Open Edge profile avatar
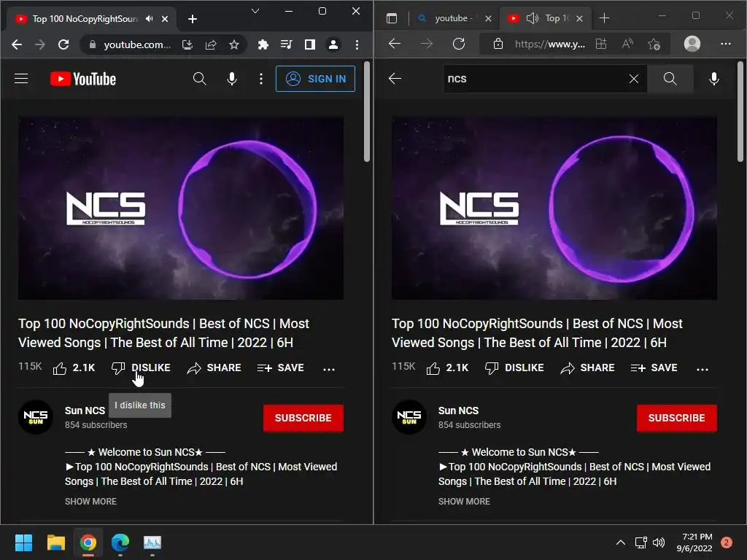Image resolution: width=747 pixels, height=560 pixels. coord(692,44)
